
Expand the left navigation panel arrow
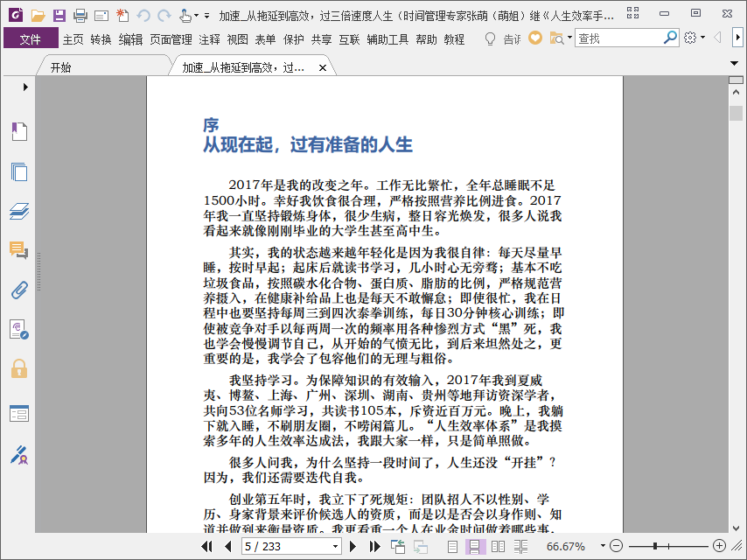pos(25,87)
